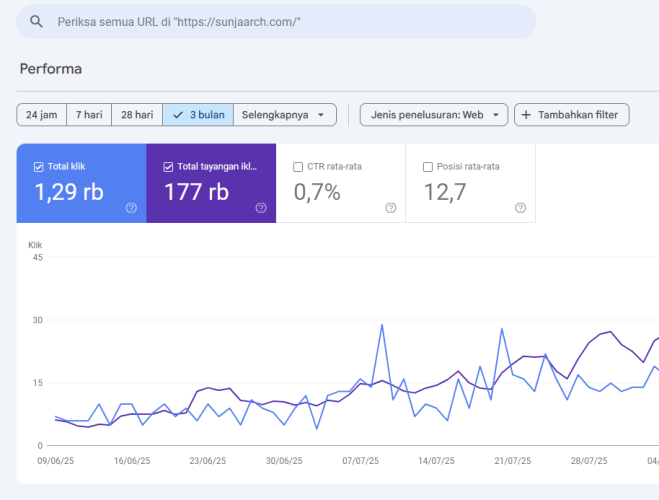Enable the CTR rata-rata checkbox
Viewport: 659px width, 500px height.
298,167
